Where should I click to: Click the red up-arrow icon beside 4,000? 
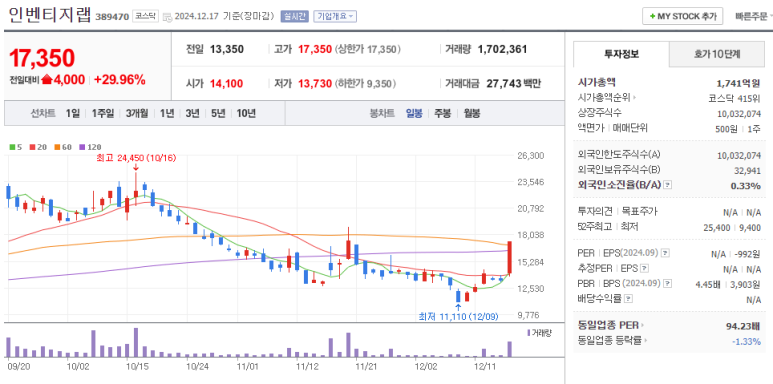coord(47,79)
